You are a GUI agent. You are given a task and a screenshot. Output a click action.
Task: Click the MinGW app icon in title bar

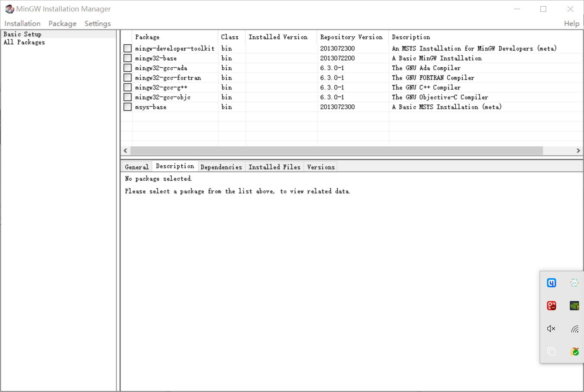click(x=10, y=9)
